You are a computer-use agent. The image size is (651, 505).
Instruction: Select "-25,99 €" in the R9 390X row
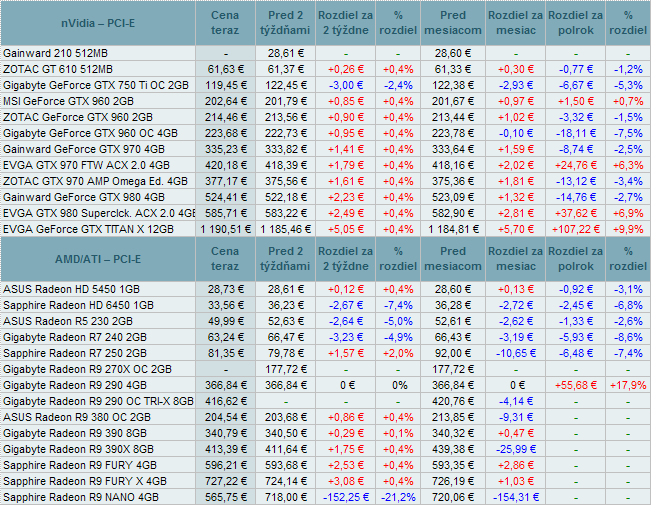(515, 449)
